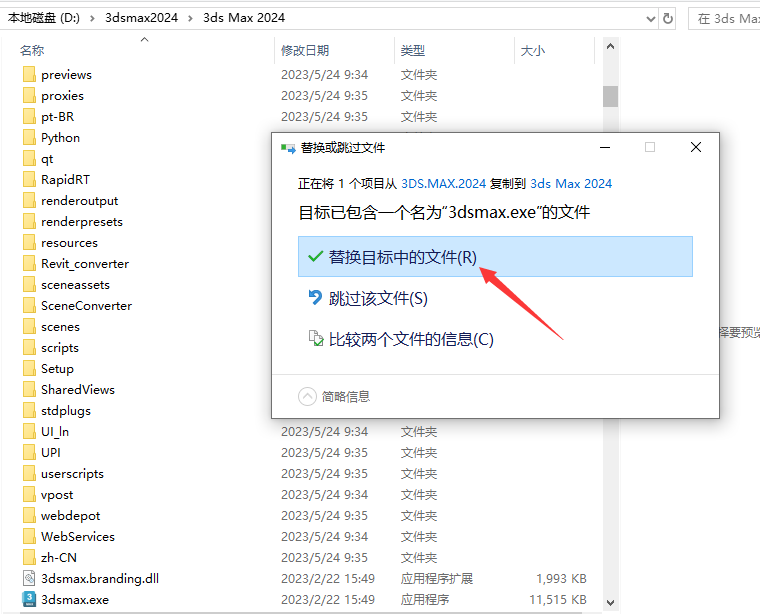Screen dimensions: 760x614
Task: Choose Skip this file option (跳过该文件)
Action: pos(378,299)
